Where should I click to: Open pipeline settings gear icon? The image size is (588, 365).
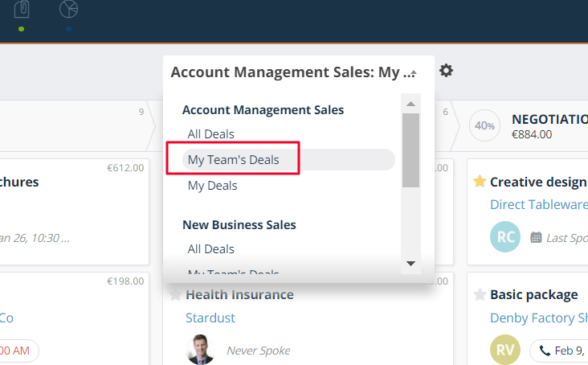(446, 71)
